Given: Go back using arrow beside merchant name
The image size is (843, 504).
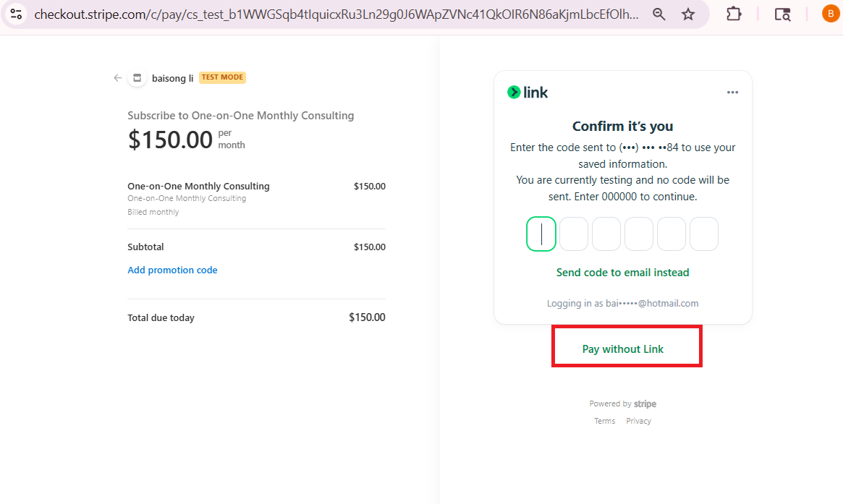Looking at the screenshot, I should coord(117,78).
